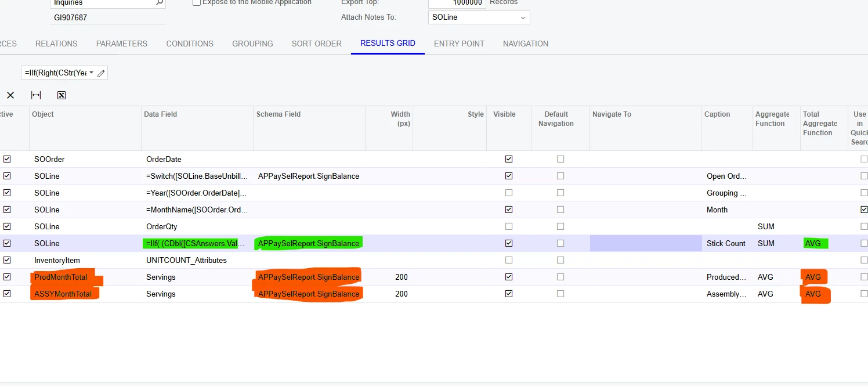The height and width of the screenshot is (386, 868).
Task: Click the Export Top records input field
Action: [457, 3]
